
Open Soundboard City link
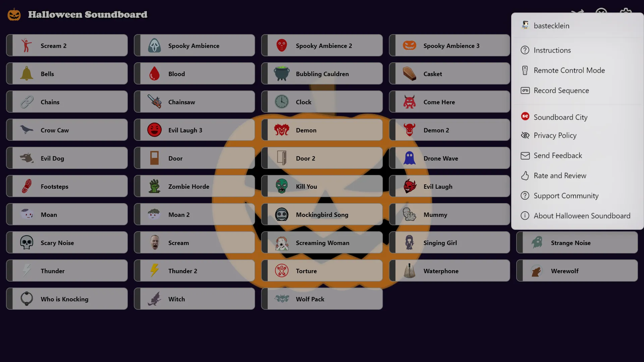(x=560, y=117)
